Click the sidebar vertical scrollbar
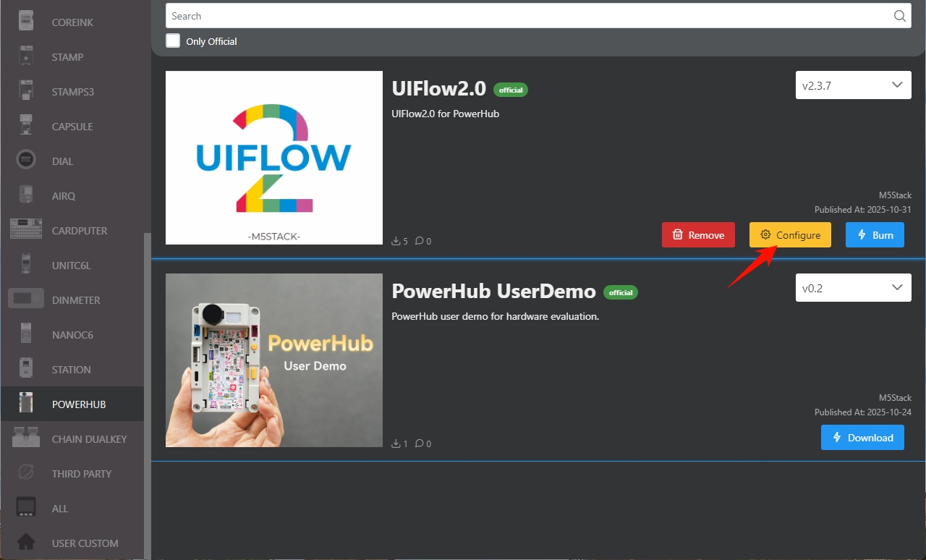Screen dimensions: 926x560 tap(148, 391)
